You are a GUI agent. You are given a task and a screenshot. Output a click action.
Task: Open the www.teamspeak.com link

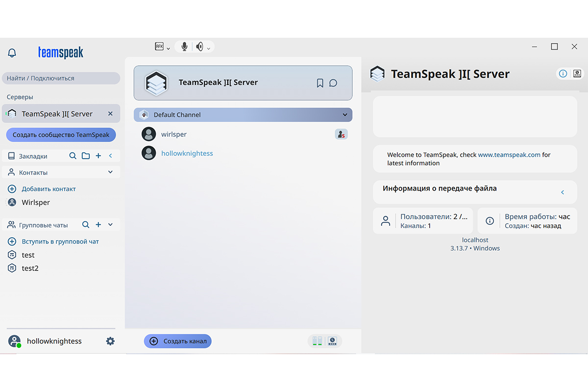click(509, 154)
